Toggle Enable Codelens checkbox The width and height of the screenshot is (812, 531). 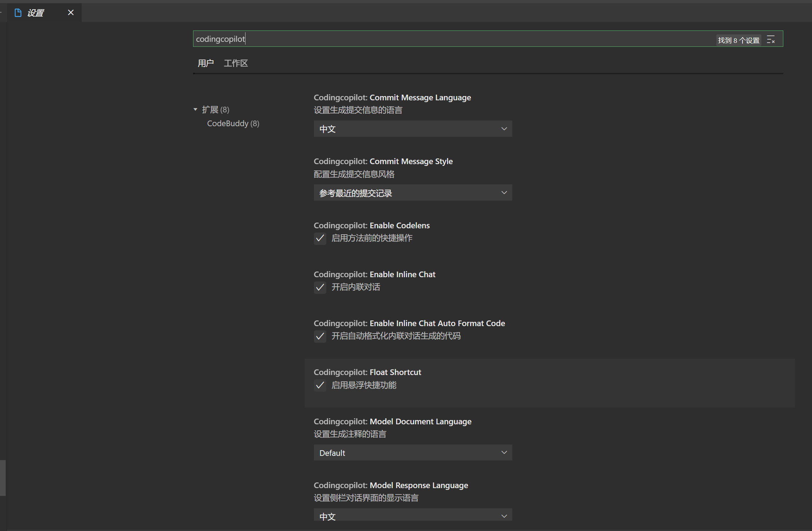coord(320,238)
